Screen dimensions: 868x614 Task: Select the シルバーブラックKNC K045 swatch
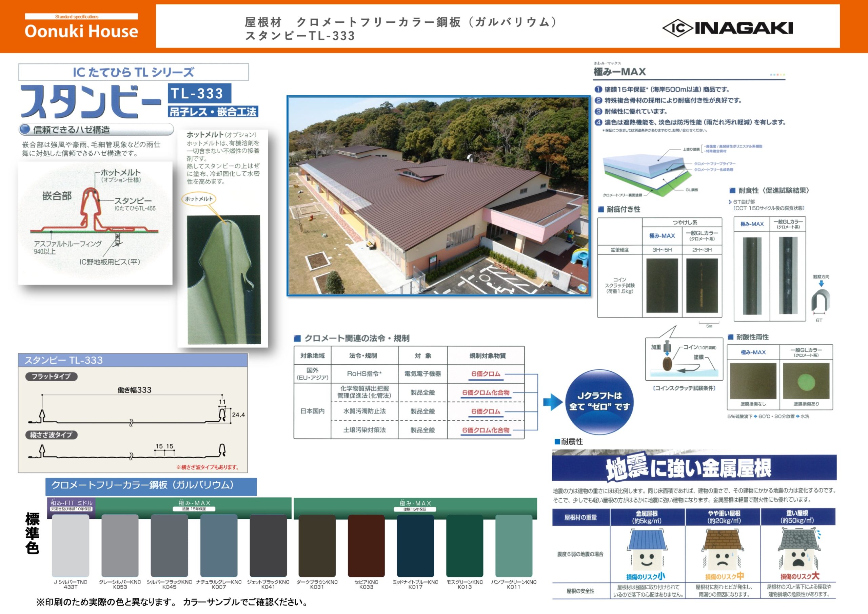[x=169, y=545]
